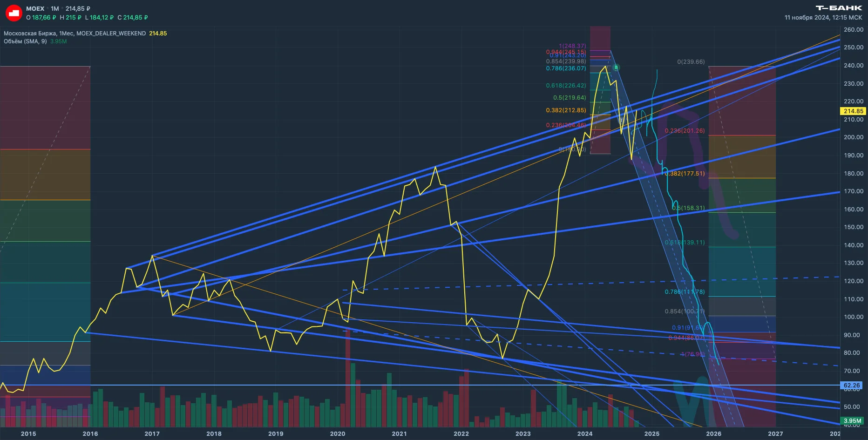This screenshot has width=868, height=440.
Task: Click the green 3.95M volume tag
Action: [852, 420]
